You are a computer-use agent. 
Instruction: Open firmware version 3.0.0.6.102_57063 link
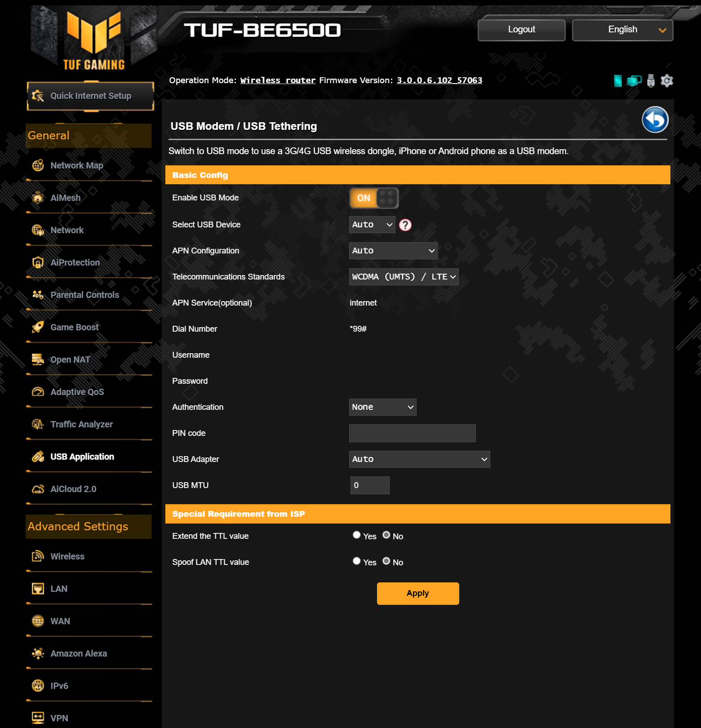[439, 80]
